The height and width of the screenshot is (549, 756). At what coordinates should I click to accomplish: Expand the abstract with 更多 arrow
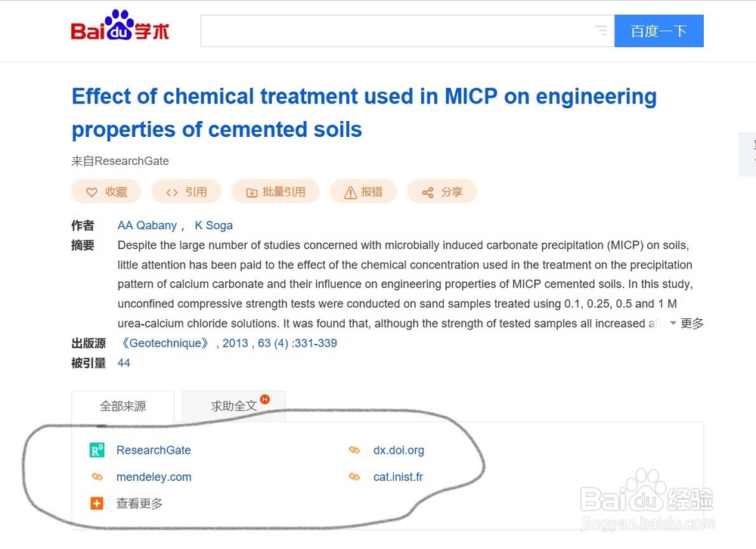pos(687,323)
